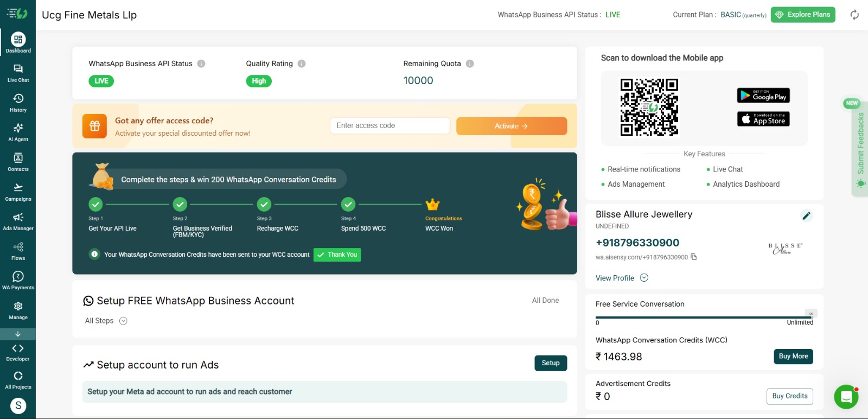The width and height of the screenshot is (868, 419).
Task: Expand All Steps dropdown
Action: click(x=123, y=321)
